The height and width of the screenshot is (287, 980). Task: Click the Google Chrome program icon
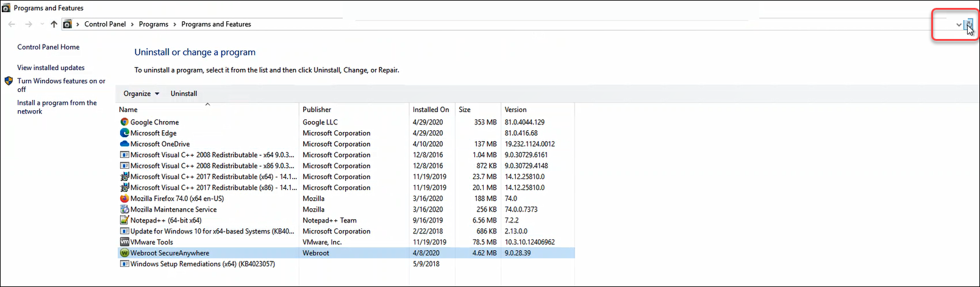(x=124, y=122)
